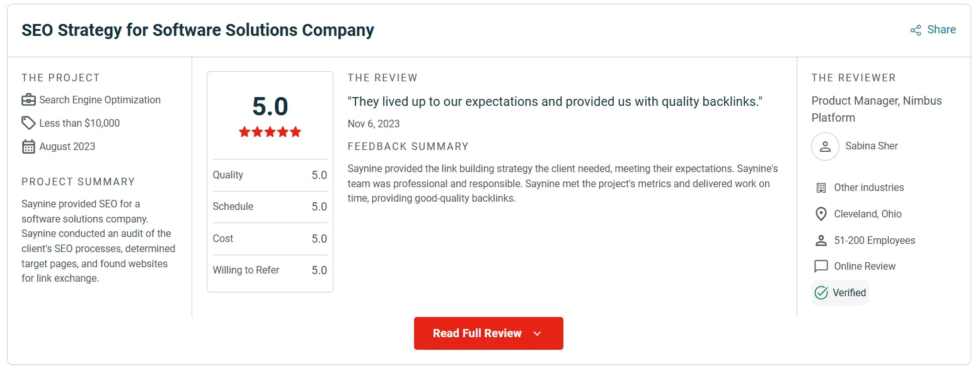The image size is (980, 375).
Task: Click the person icon beside 51-200 Employees
Action: click(821, 240)
